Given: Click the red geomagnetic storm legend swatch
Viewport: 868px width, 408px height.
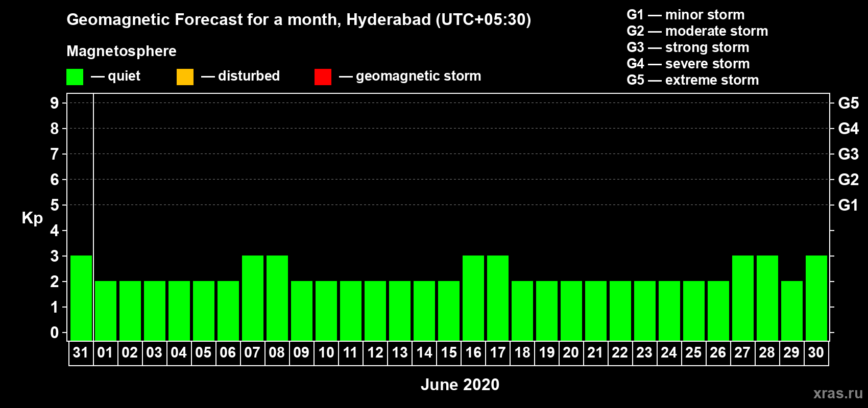Looking at the screenshot, I should click(x=323, y=77).
